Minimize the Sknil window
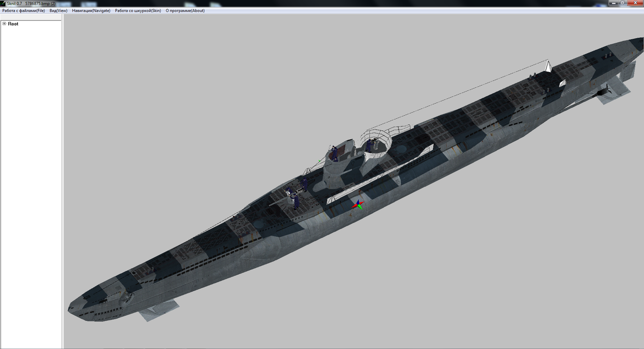The image size is (644, 349). tap(613, 3)
